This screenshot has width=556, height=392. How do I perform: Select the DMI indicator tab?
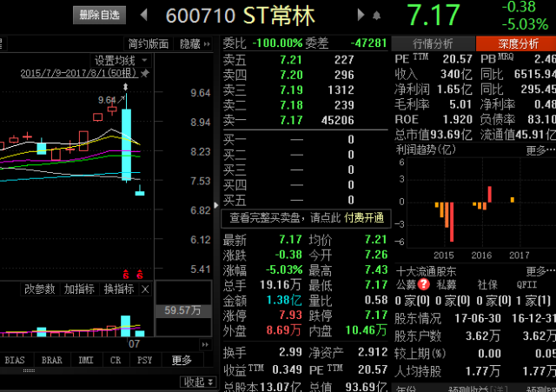click(86, 360)
